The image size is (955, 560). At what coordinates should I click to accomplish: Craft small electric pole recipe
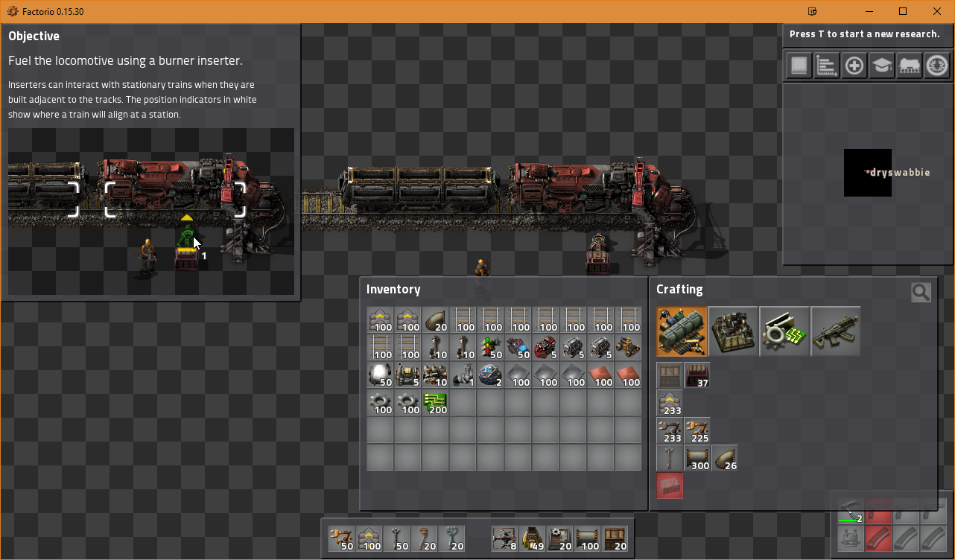[x=670, y=458]
